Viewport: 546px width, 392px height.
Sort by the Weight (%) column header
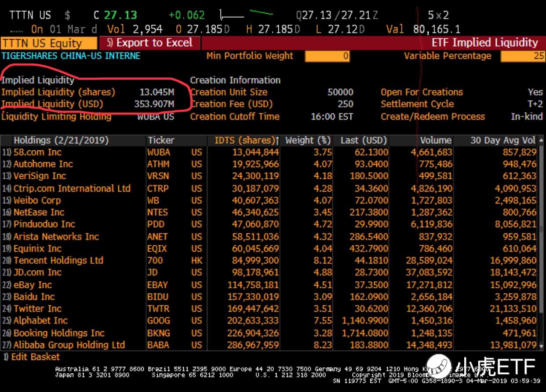[308, 140]
